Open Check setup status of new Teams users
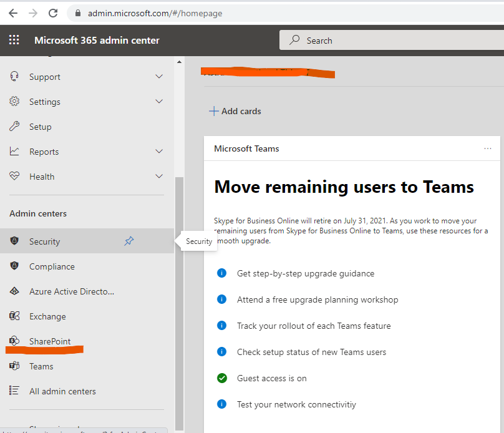 point(311,352)
